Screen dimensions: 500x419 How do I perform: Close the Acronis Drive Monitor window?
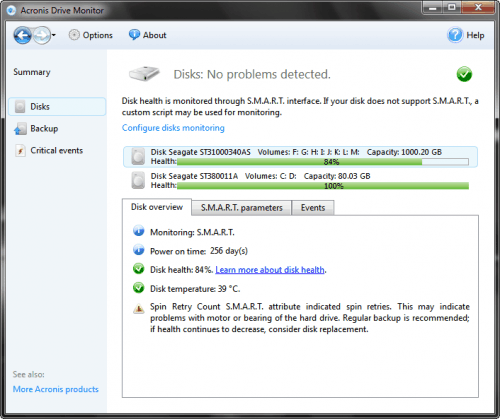[x=478, y=8]
